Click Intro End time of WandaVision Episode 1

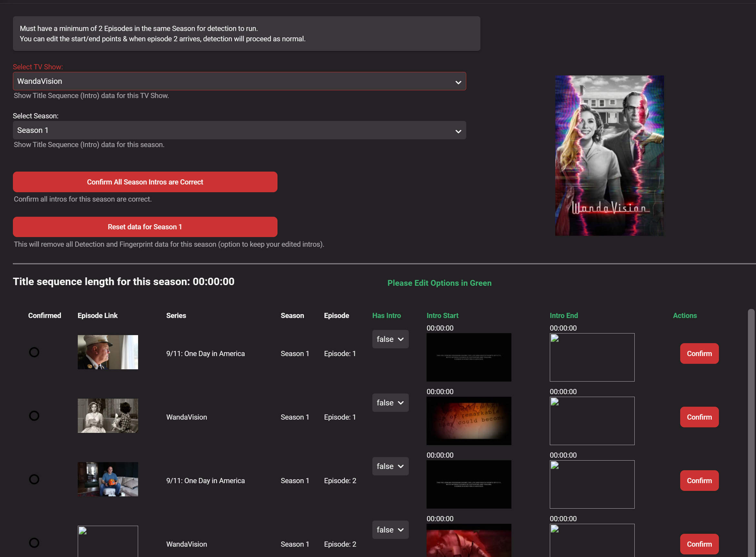pyautogui.click(x=563, y=392)
